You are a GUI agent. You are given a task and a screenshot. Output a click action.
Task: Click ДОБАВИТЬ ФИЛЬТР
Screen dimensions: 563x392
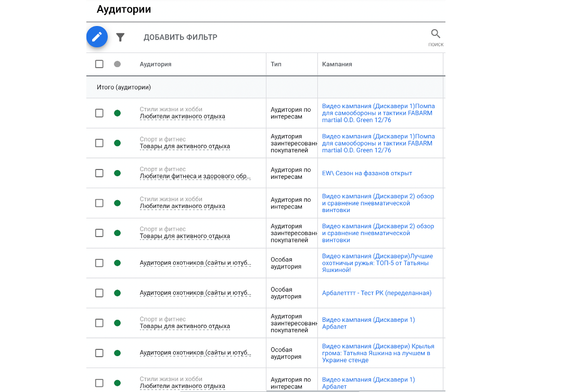click(181, 37)
